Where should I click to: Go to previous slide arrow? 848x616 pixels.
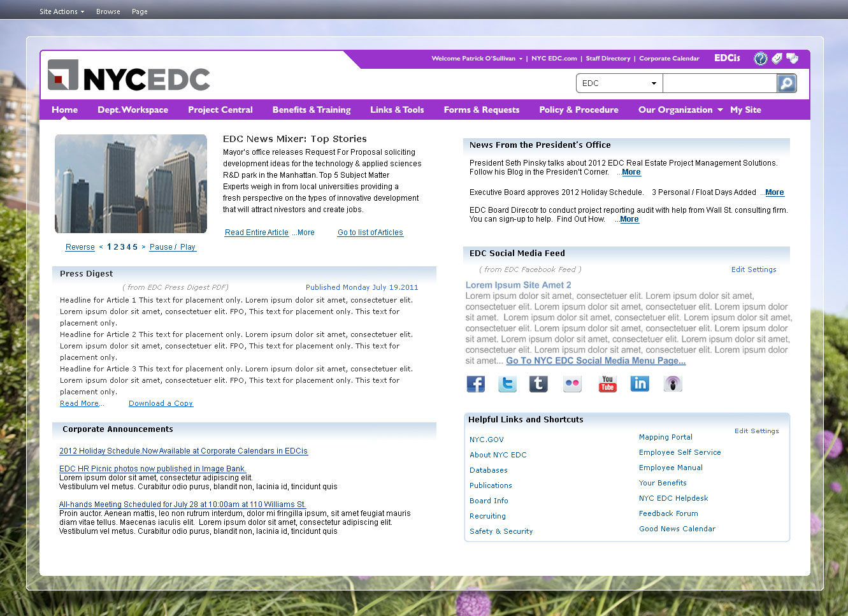101,247
